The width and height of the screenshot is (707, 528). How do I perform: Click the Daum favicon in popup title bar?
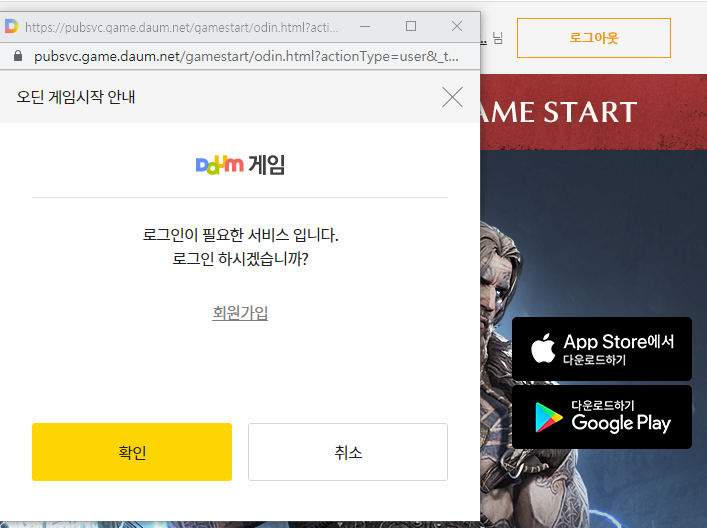pos(11,26)
